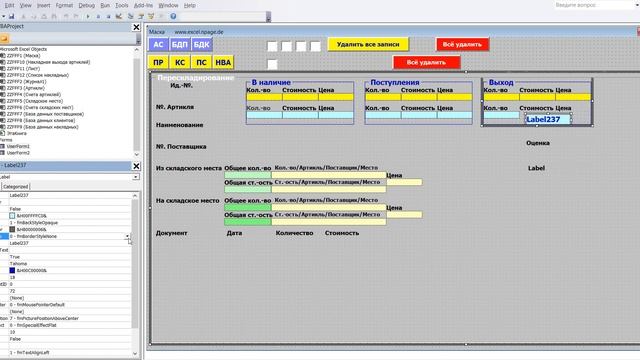Click the blue Help question mark icon

tap(173, 16)
